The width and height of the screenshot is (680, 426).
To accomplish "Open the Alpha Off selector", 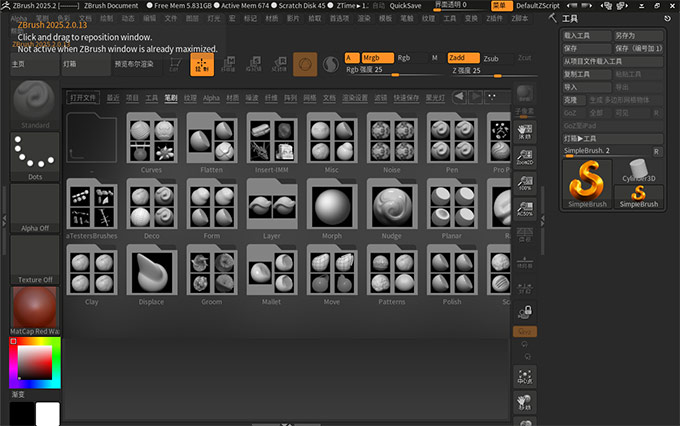I will point(35,208).
